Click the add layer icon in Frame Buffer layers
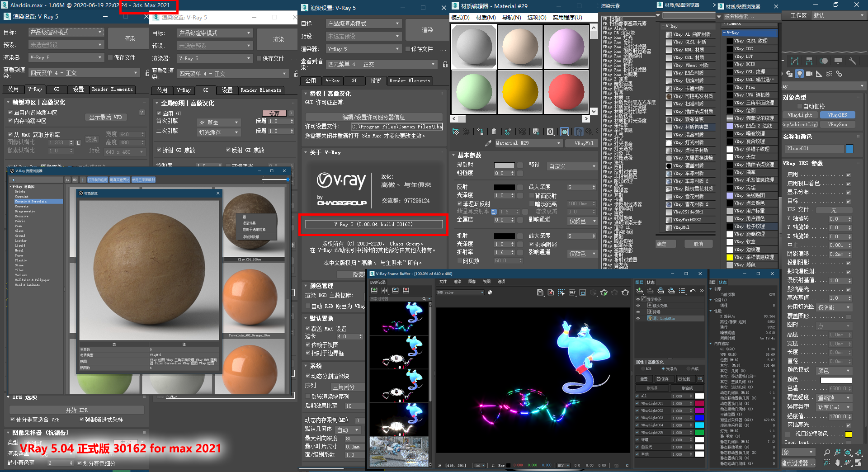 pyautogui.click(x=639, y=291)
